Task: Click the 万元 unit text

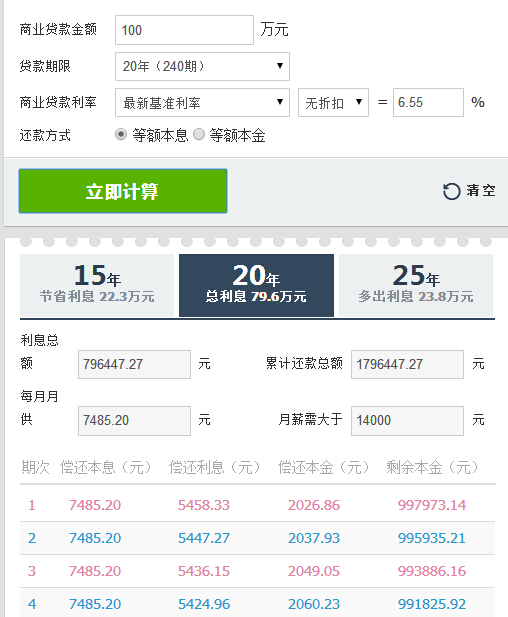Action: pyautogui.click(x=274, y=30)
